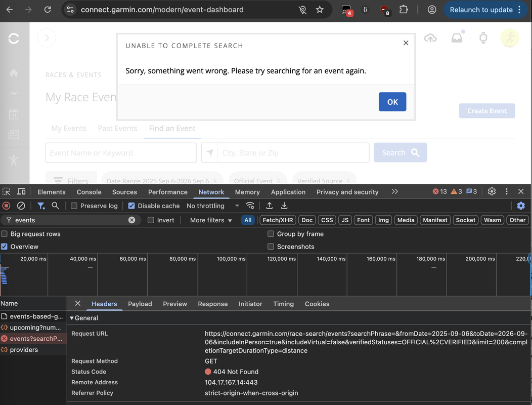Switch to the Console tab in DevTools

coord(89,192)
